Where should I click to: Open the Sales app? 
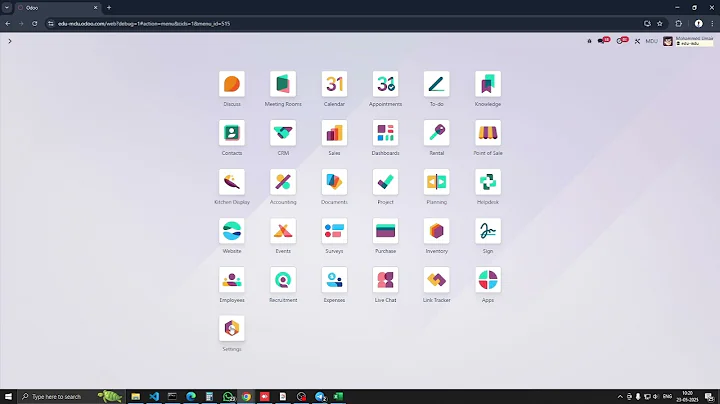[334, 133]
